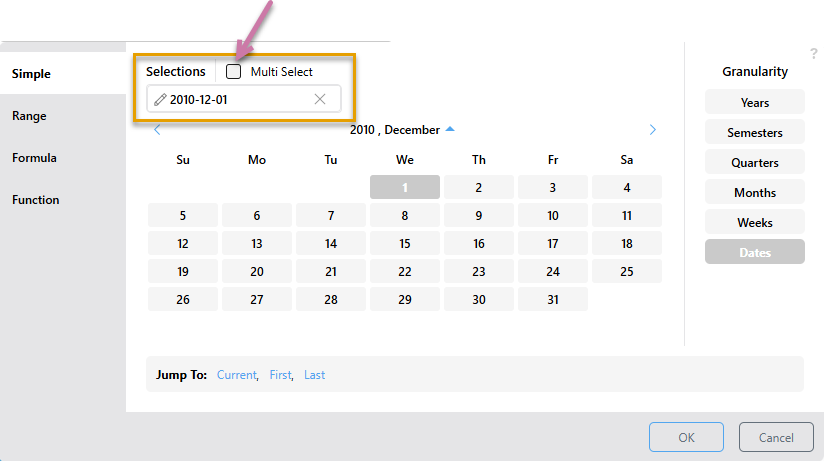This screenshot has width=824, height=461.
Task: Switch to the Range tab
Action: (29, 116)
